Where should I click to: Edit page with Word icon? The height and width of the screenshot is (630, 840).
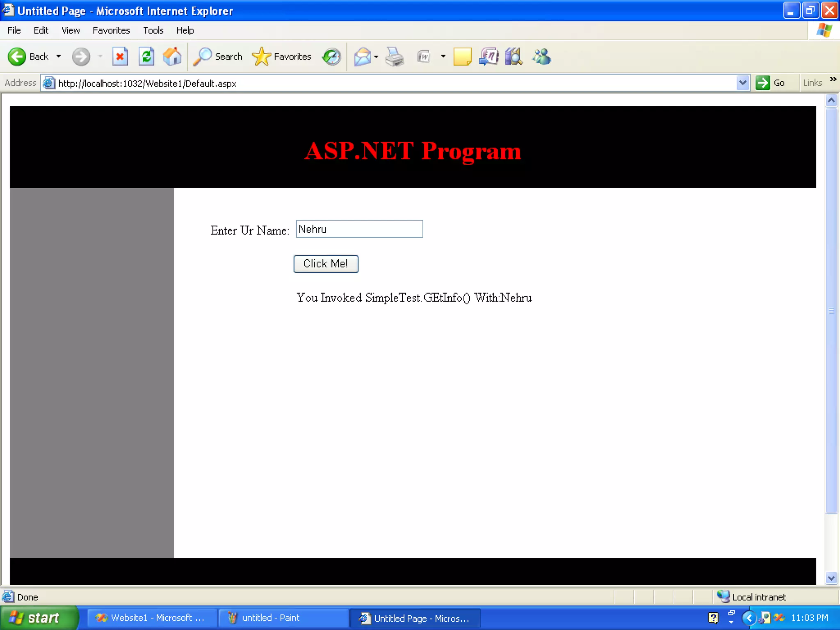pos(424,57)
